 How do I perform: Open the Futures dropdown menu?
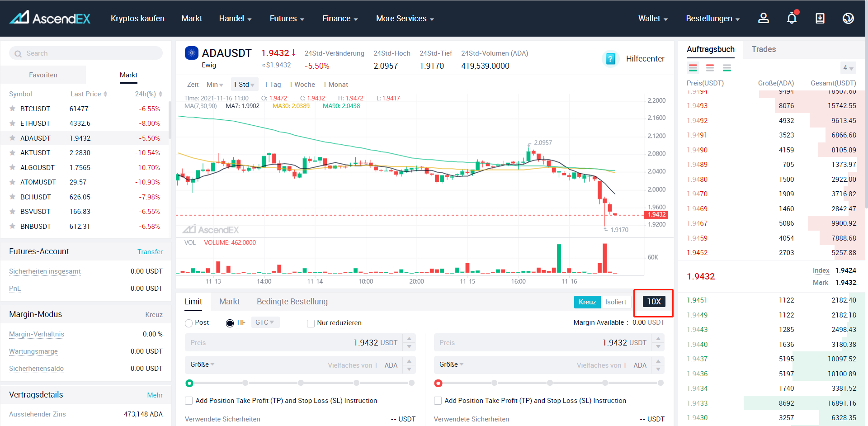pyautogui.click(x=287, y=19)
